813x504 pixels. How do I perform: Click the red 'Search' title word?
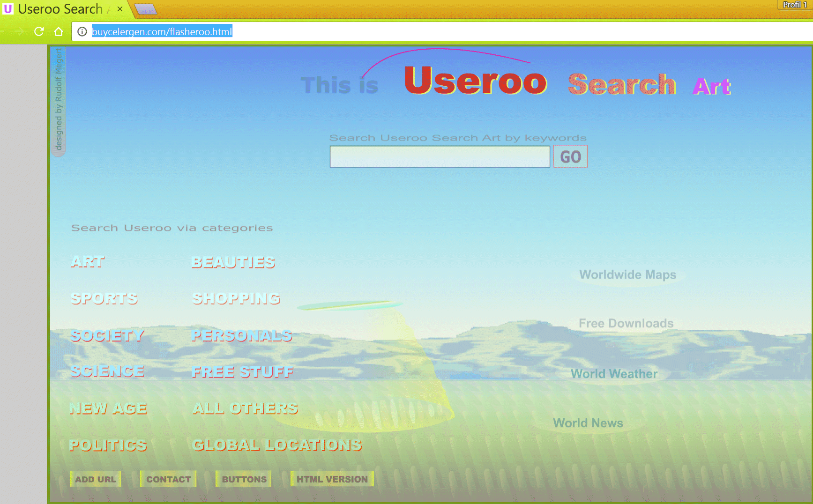tap(622, 84)
